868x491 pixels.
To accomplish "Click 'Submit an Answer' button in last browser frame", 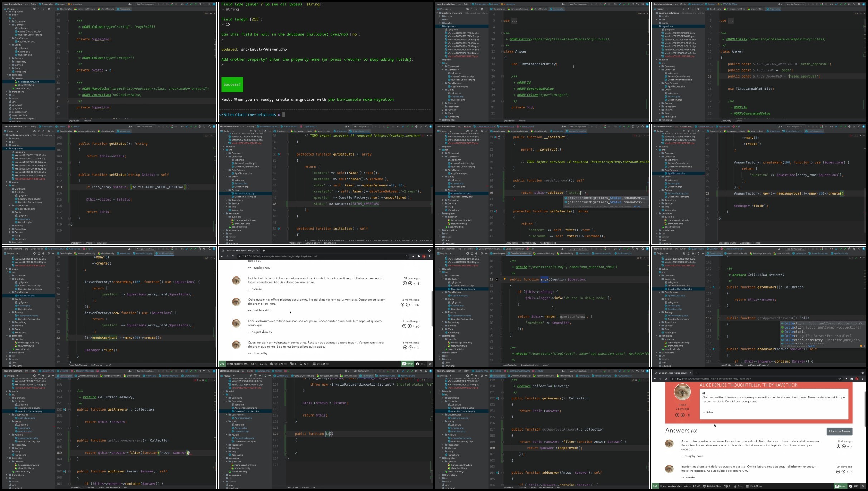I will [x=839, y=431].
